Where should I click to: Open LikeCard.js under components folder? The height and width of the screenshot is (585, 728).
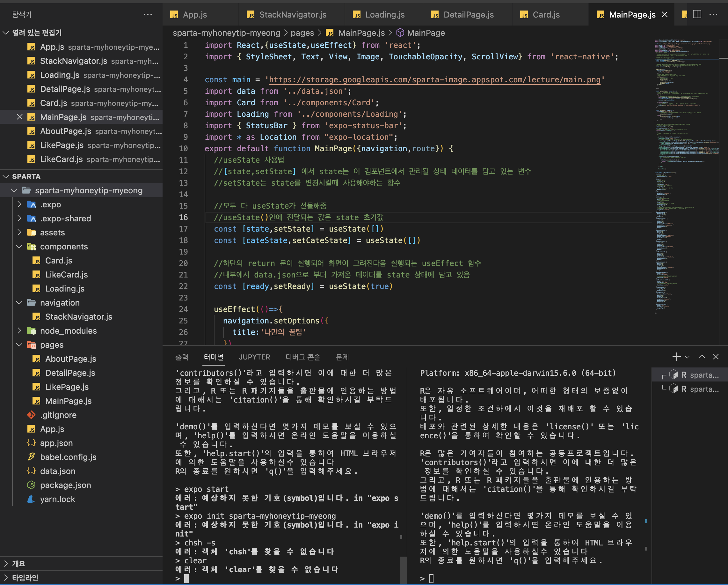click(67, 274)
